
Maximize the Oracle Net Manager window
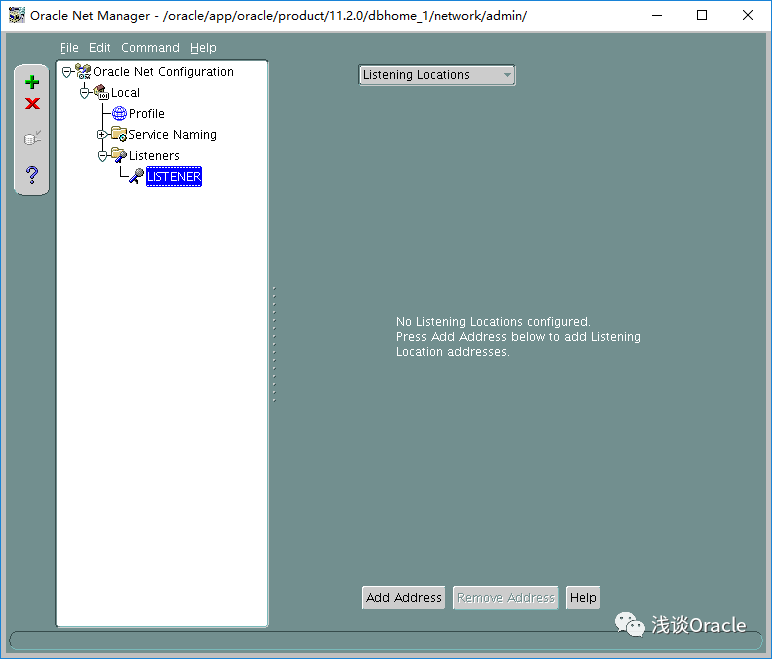(x=702, y=15)
